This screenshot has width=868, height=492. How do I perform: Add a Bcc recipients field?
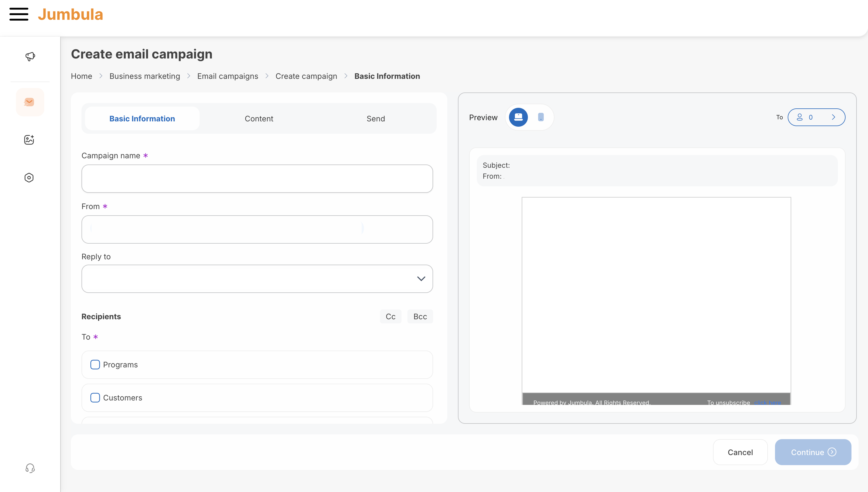coord(420,317)
